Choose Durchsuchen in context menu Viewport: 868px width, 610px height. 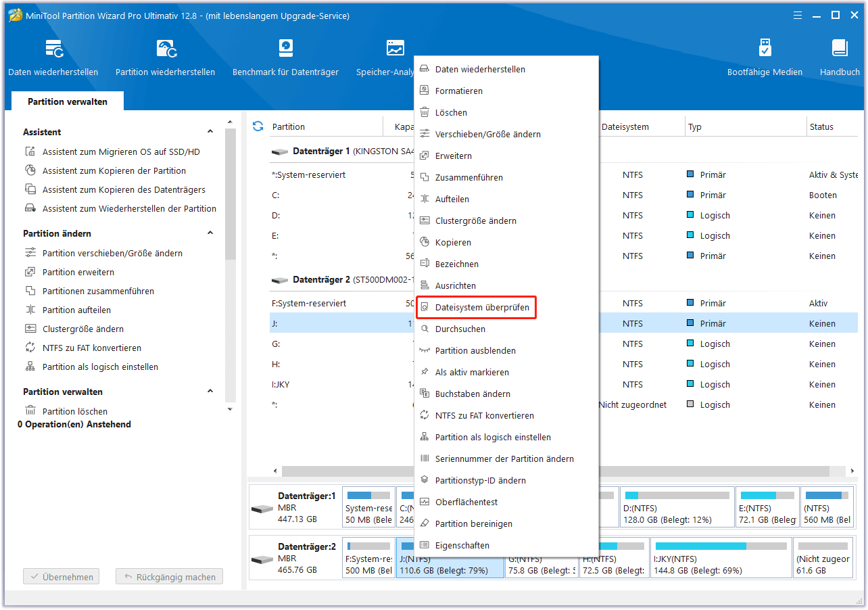(506, 329)
